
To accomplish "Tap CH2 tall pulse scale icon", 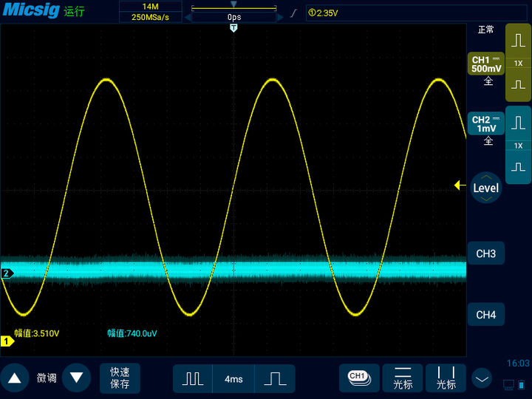I will pyautogui.click(x=518, y=122).
